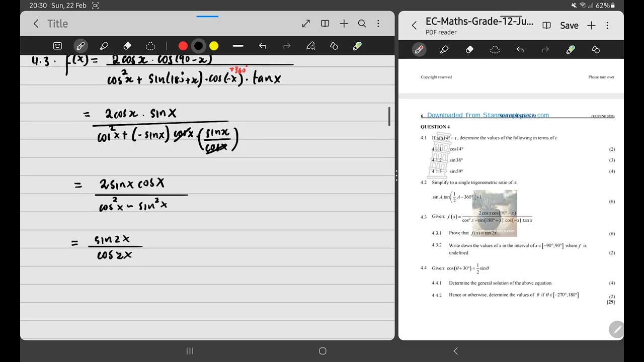The image size is (644, 362).
Task: Open reading mode in Notes window
Action: tap(325, 24)
